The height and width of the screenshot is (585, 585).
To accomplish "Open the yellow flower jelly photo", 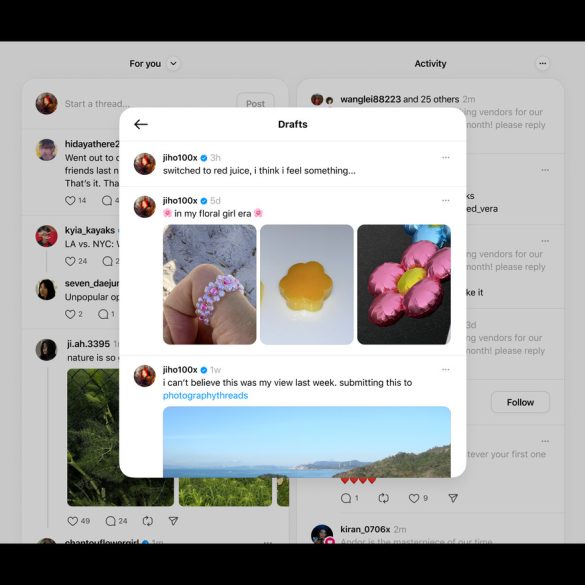I will [307, 284].
